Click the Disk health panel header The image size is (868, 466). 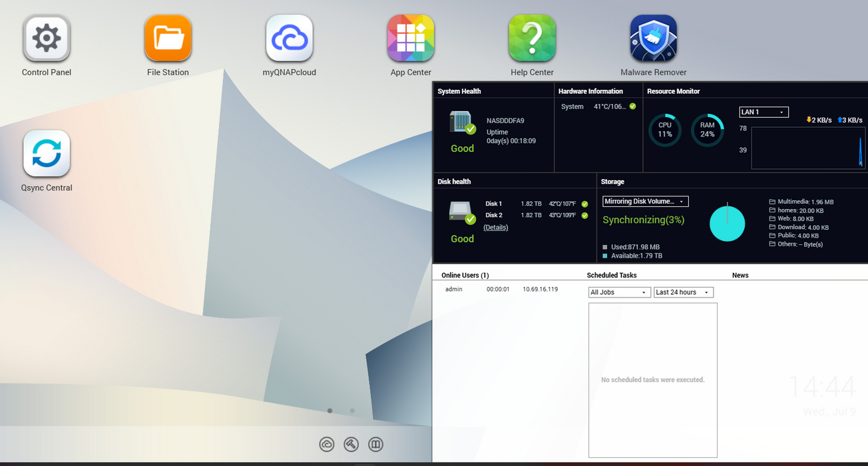click(x=454, y=181)
